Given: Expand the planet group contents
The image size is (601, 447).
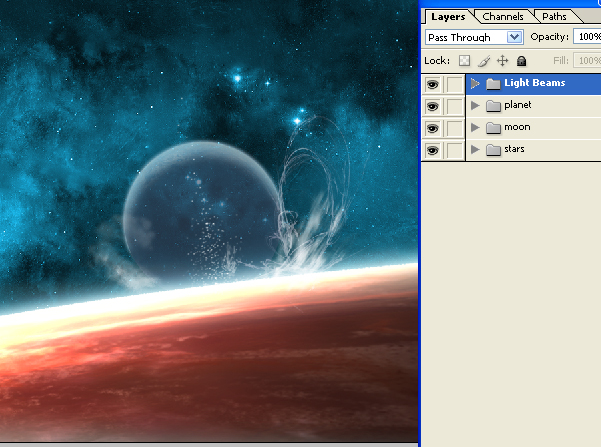Looking at the screenshot, I should 475,106.
